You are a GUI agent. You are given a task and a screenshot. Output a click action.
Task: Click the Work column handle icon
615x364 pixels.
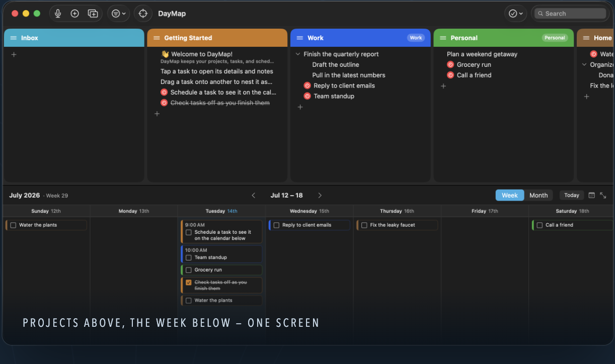point(300,38)
